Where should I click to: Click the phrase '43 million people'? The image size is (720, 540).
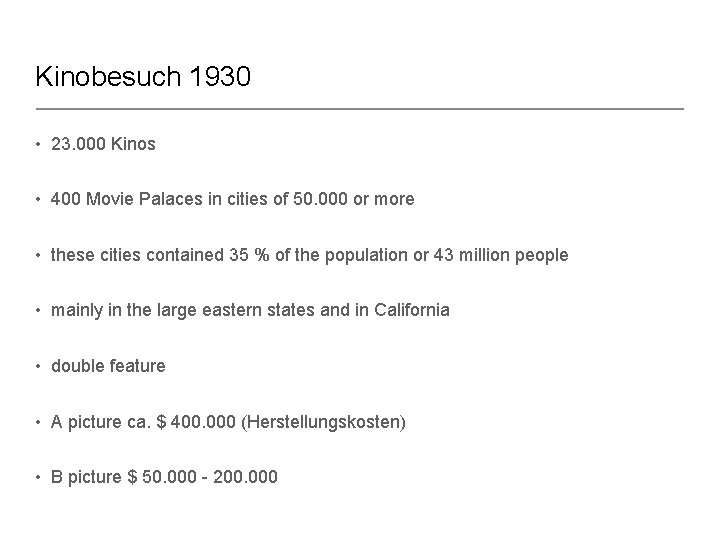(x=507, y=255)
